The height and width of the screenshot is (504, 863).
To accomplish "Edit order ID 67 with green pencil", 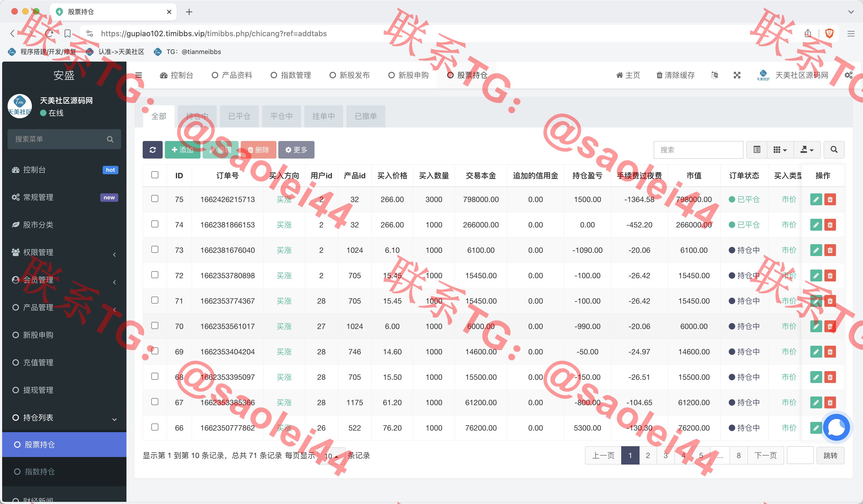I will (816, 402).
